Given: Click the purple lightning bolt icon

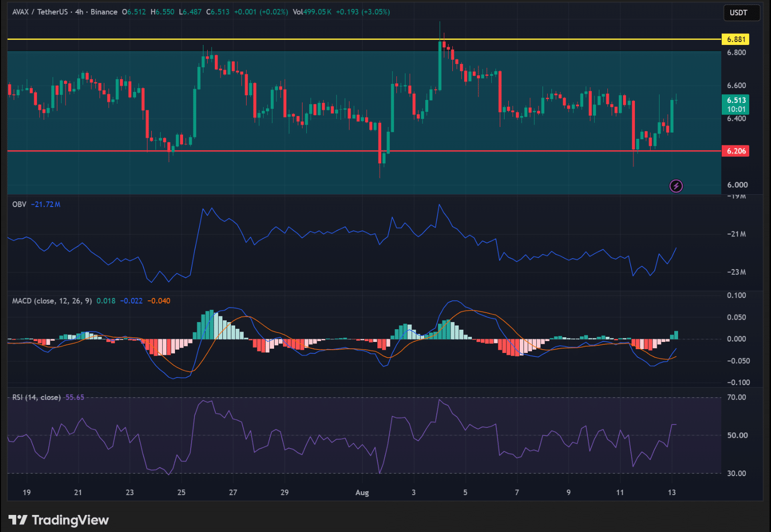Looking at the screenshot, I should point(676,186).
